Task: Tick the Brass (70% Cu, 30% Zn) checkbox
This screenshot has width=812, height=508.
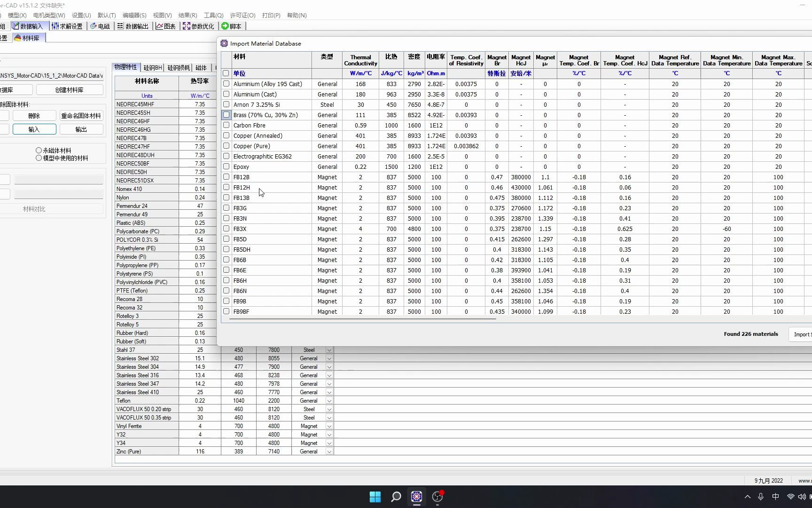Action: [226, 115]
